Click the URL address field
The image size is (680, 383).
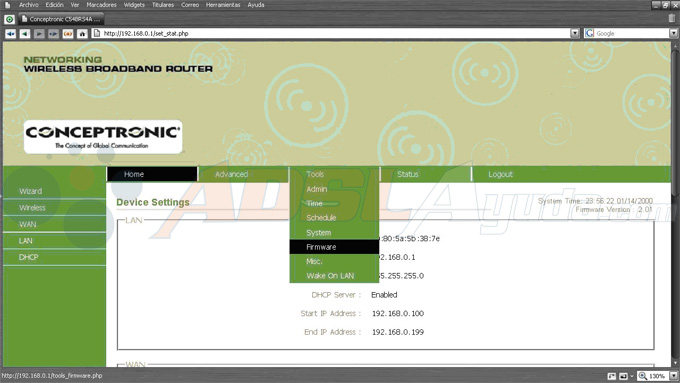(x=331, y=33)
